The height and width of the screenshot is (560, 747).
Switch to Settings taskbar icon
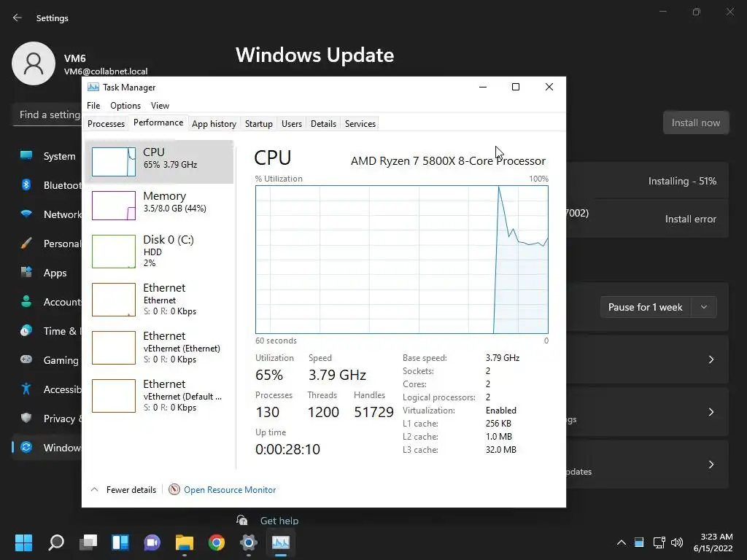click(x=249, y=542)
